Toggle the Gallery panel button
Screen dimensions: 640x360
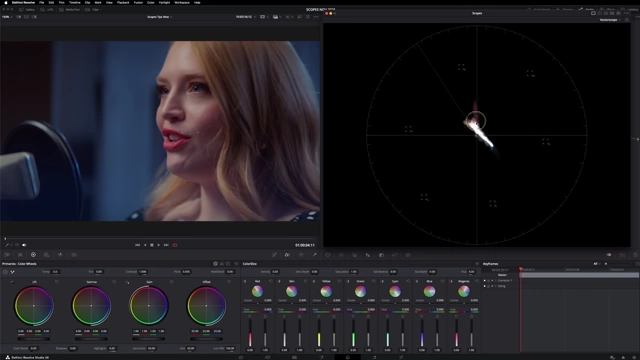pos(27,9)
